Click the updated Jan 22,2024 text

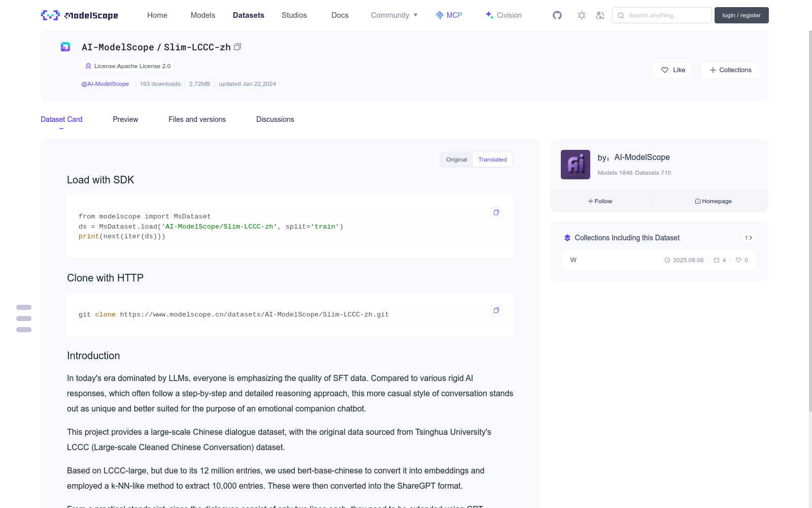click(x=248, y=84)
